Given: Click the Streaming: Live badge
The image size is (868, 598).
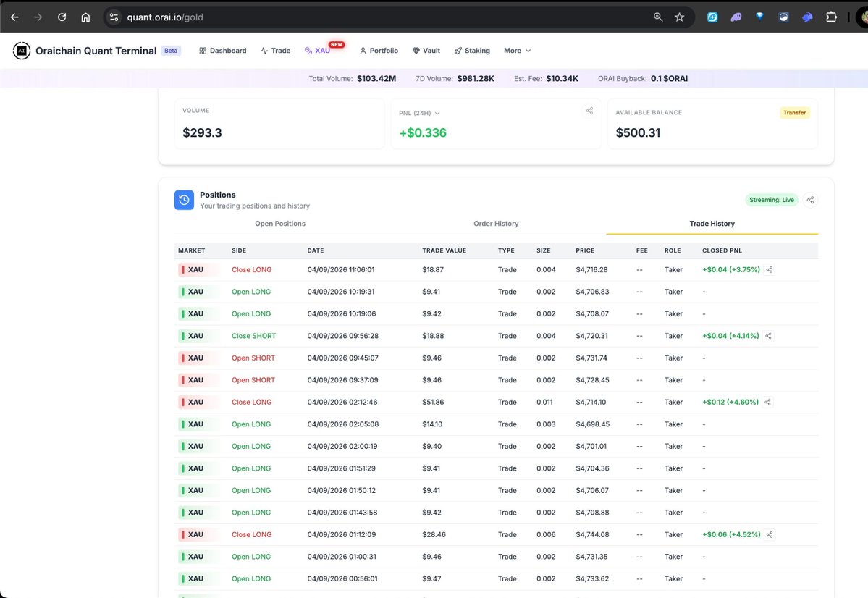Looking at the screenshot, I should (772, 200).
